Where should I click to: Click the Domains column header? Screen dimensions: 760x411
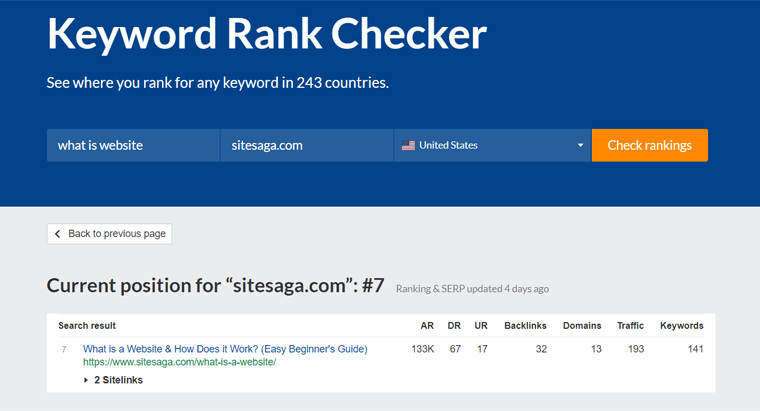pyautogui.click(x=582, y=326)
